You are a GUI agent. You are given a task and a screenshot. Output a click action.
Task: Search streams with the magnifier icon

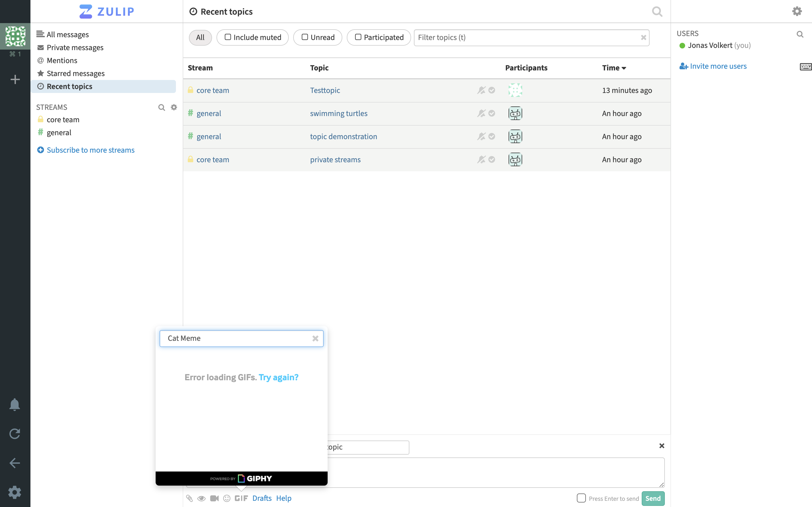161,107
